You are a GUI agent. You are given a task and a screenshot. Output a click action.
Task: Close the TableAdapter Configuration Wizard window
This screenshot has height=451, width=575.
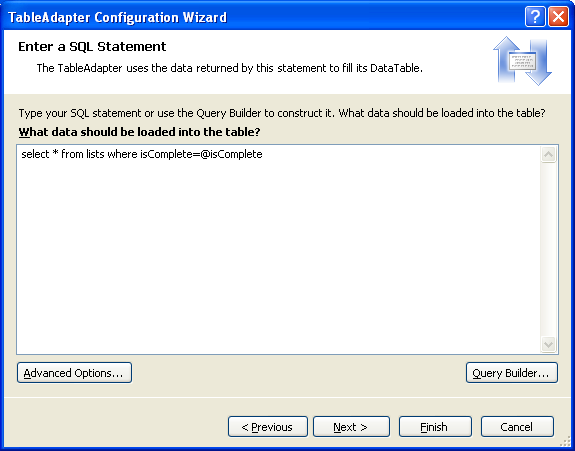[x=558, y=16]
